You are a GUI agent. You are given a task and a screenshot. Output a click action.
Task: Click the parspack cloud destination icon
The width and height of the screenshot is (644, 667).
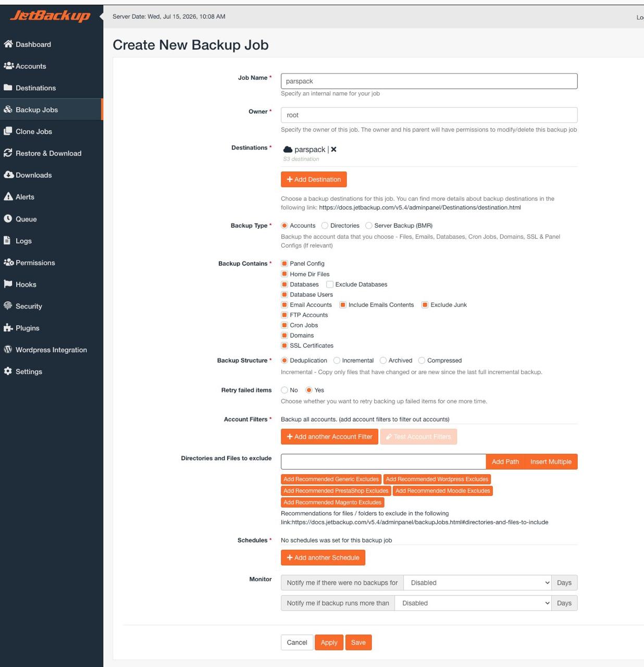tap(288, 150)
